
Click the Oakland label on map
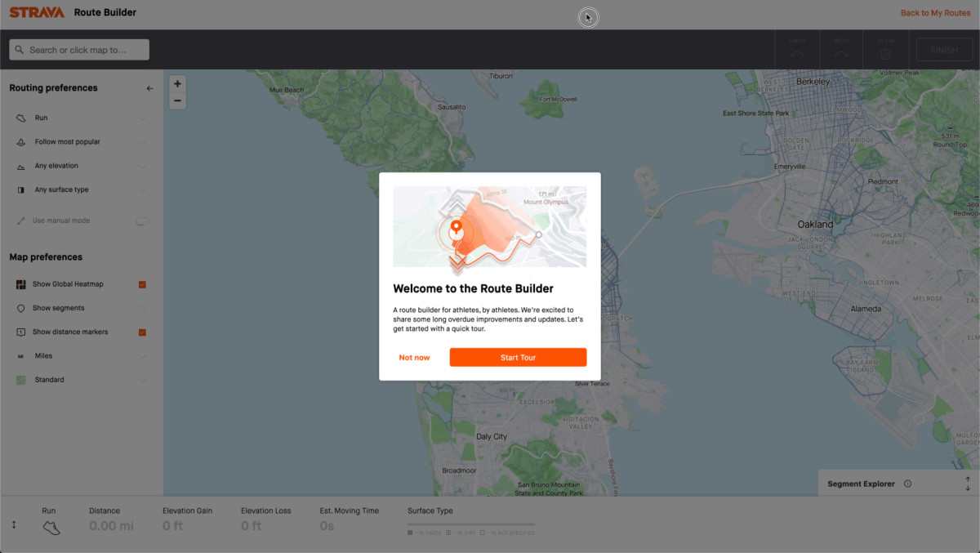coord(815,224)
